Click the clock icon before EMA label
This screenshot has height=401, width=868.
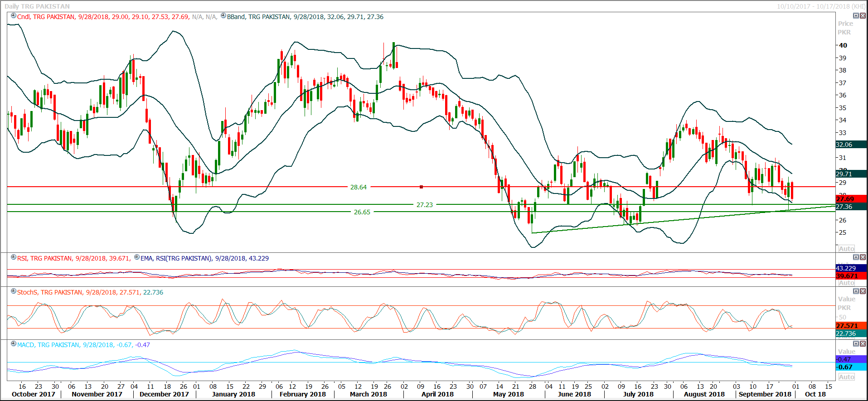tap(137, 257)
